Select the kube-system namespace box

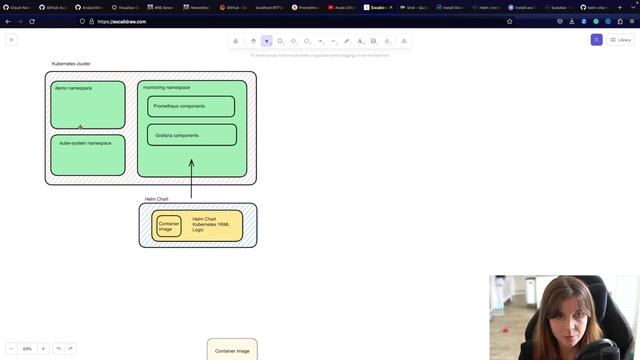[x=88, y=155]
